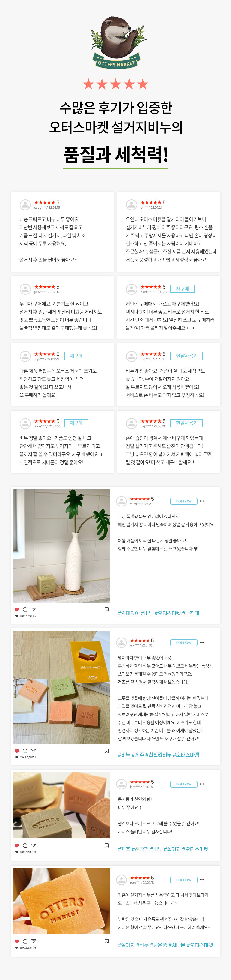Open the three-dot menu on alic**** post
Screen dimensions: 231x980
(202, 643)
